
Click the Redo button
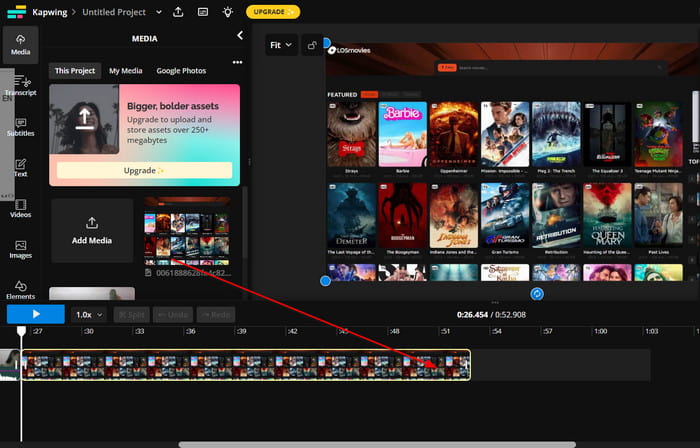(x=216, y=315)
